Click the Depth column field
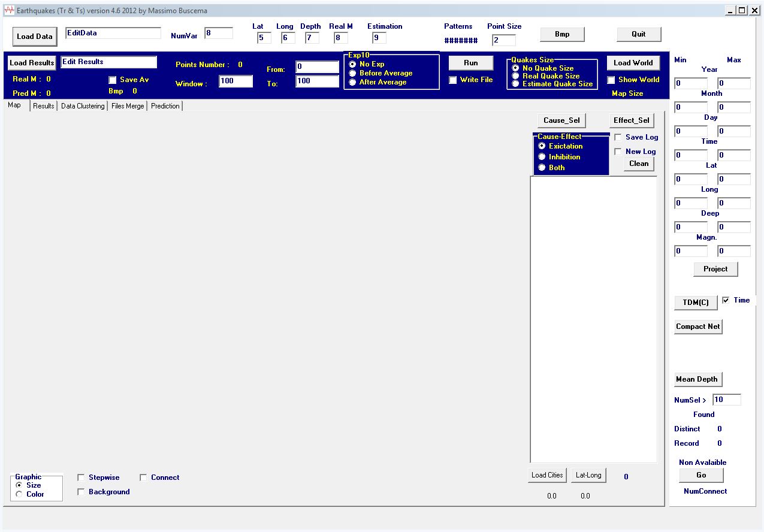 pos(312,38)
